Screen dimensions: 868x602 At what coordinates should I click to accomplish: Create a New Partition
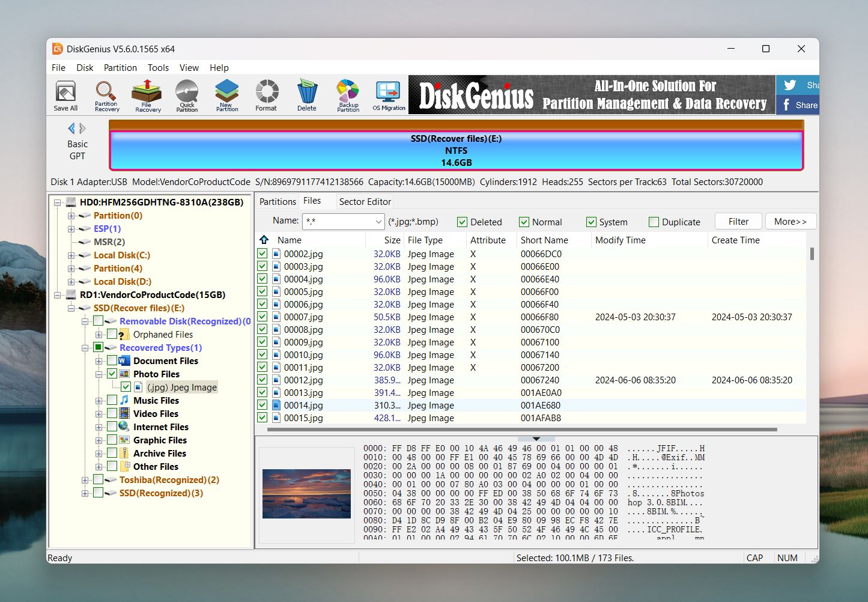227,96
